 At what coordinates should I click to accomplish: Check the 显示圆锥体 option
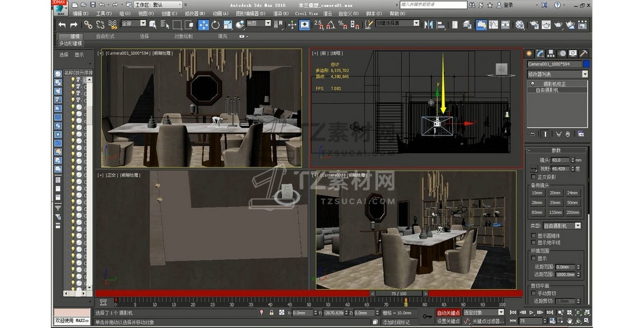[535, 236]
